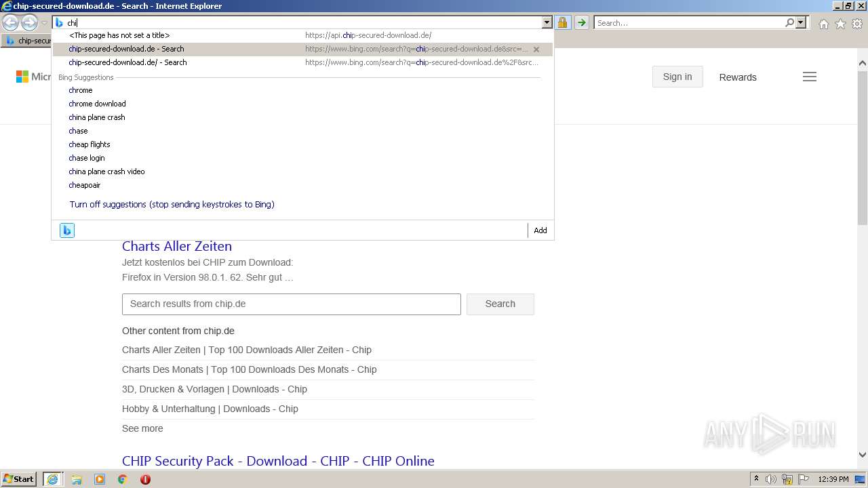Open 'Charts Aller Zeiten' result heading

(177, 246)
